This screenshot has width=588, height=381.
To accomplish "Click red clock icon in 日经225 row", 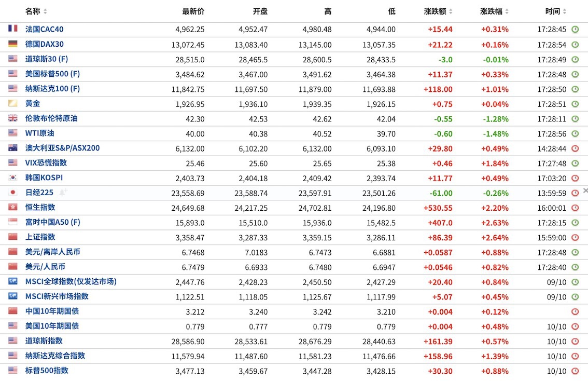I will click(x=575, y=193).
